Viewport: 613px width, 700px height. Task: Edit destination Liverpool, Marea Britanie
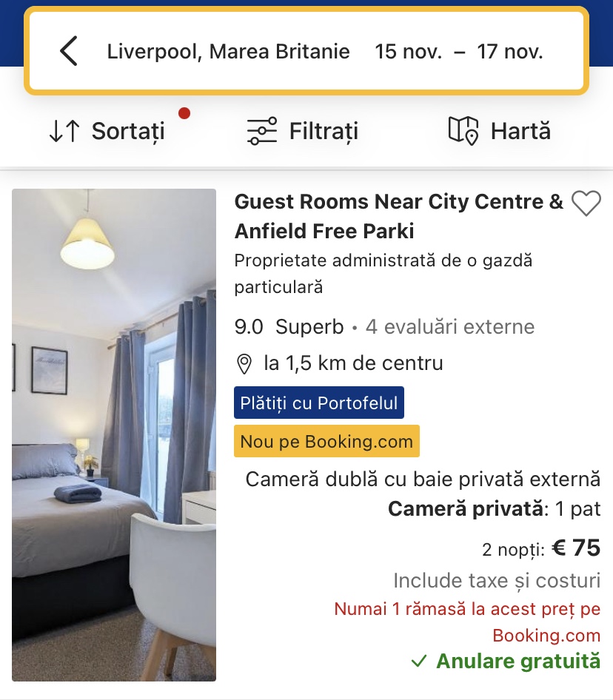[x=228, y=52]
